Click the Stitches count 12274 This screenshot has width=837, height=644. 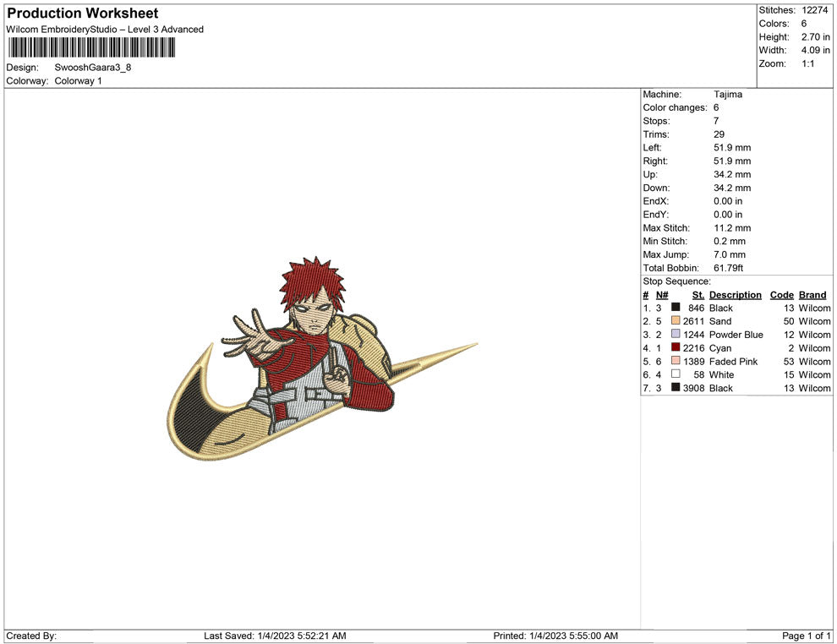tap(814, 10)
